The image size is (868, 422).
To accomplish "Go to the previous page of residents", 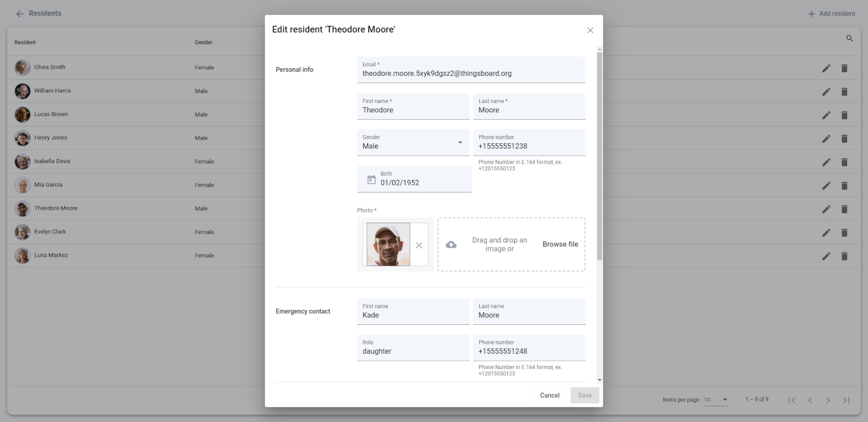I will [810, 400].
